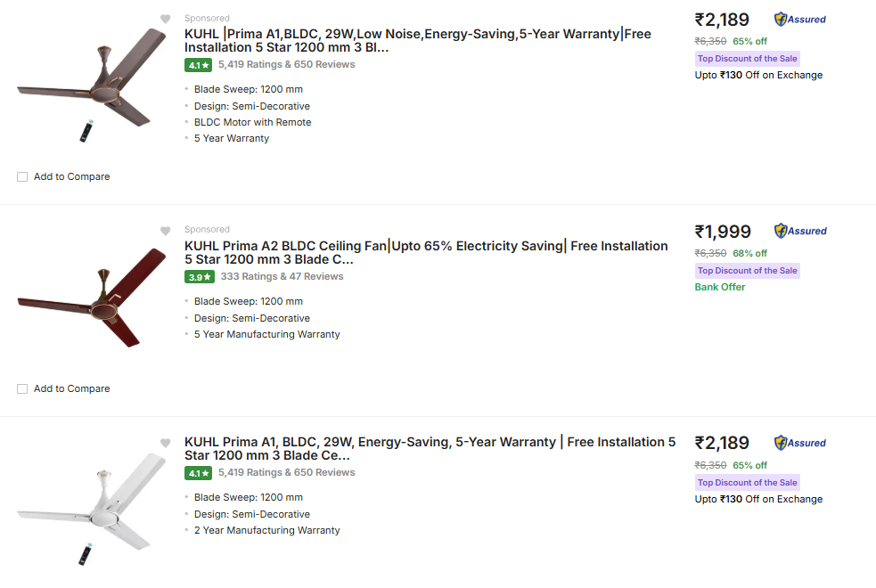Click the brown fan with remote product image
Screen dimensions: 876x588
92,85
